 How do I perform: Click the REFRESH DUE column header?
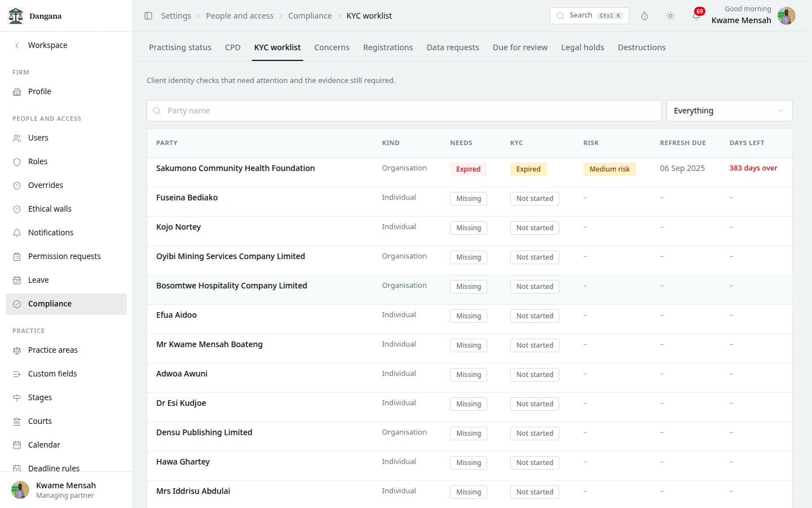pos(683,143)
